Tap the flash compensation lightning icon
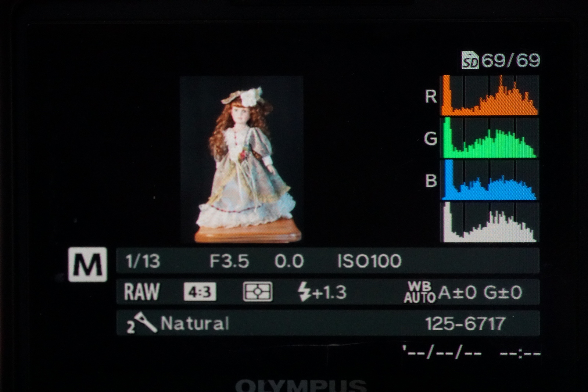This screenshot has width=588, height=392. pos(304,292)
